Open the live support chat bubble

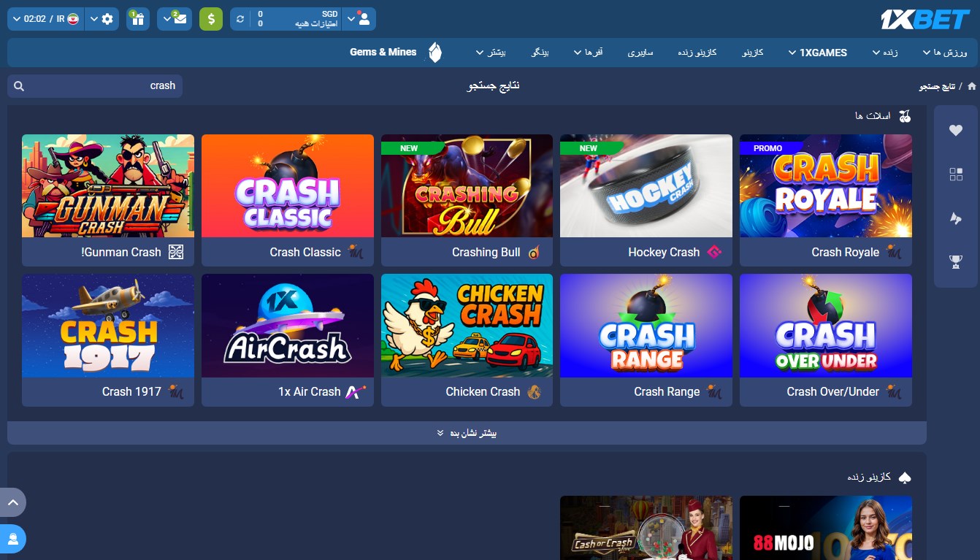coord(12,539)
